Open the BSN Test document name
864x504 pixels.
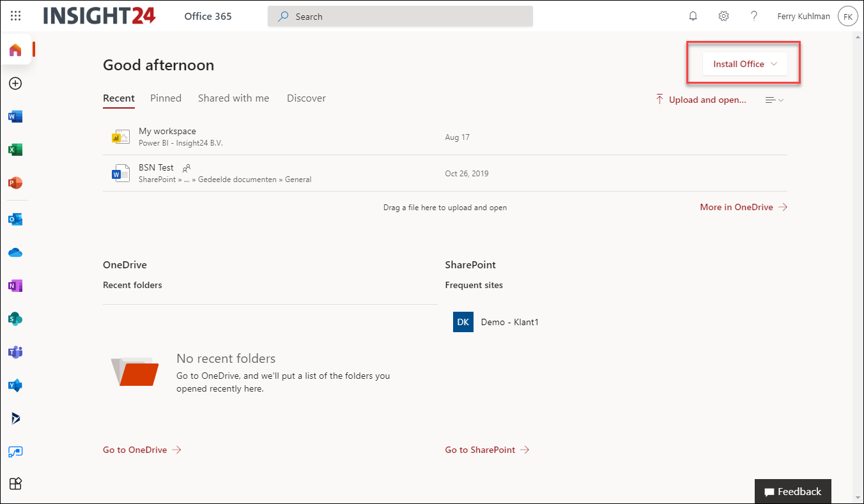click(x=157, y=167)
